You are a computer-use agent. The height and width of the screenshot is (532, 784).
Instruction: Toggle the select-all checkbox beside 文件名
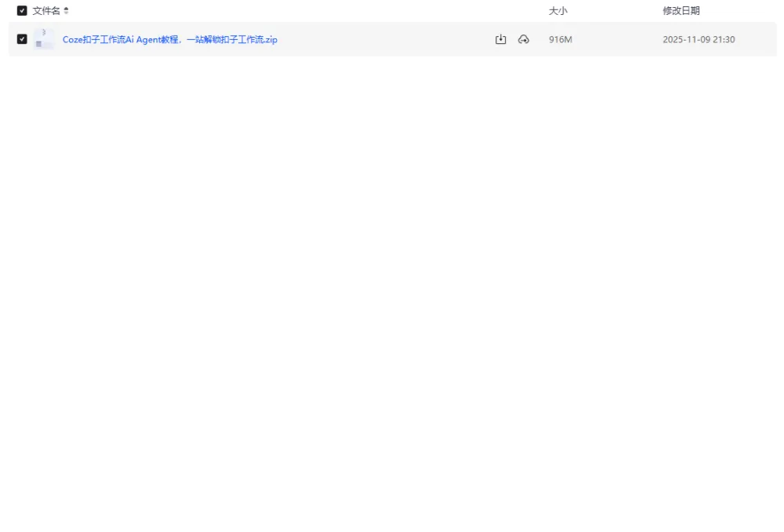coord(22,10)
